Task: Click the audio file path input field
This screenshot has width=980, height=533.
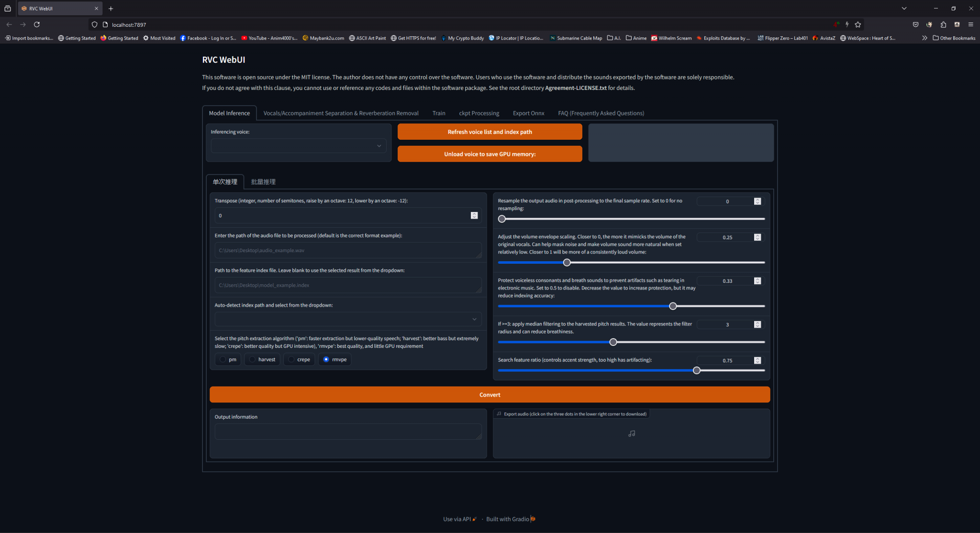Action: tap(348, 250)
